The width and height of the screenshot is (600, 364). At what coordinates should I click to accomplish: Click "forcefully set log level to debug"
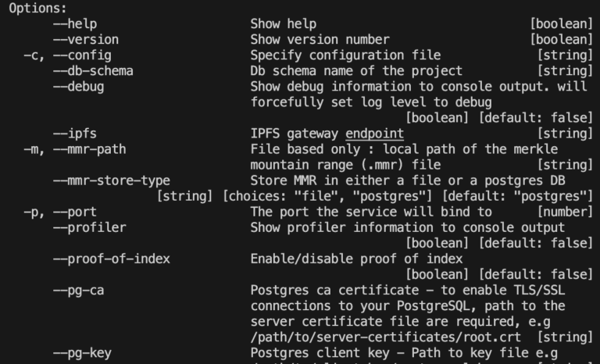(x=371, y=102)
